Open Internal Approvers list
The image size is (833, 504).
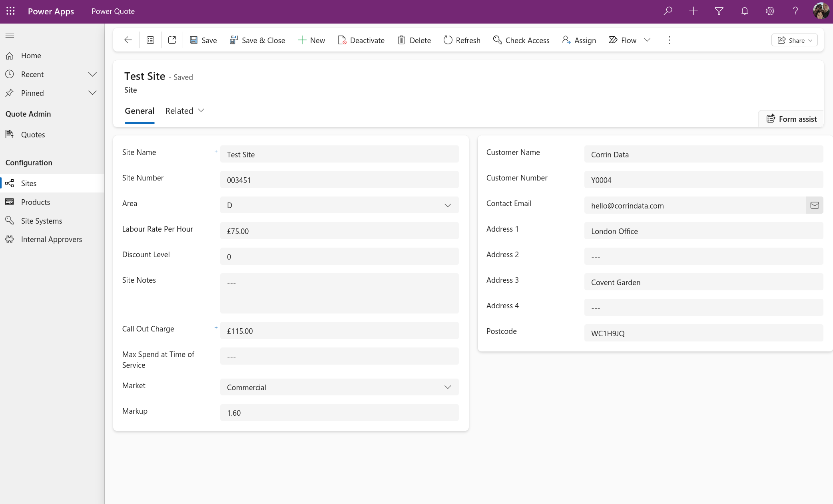51,239
